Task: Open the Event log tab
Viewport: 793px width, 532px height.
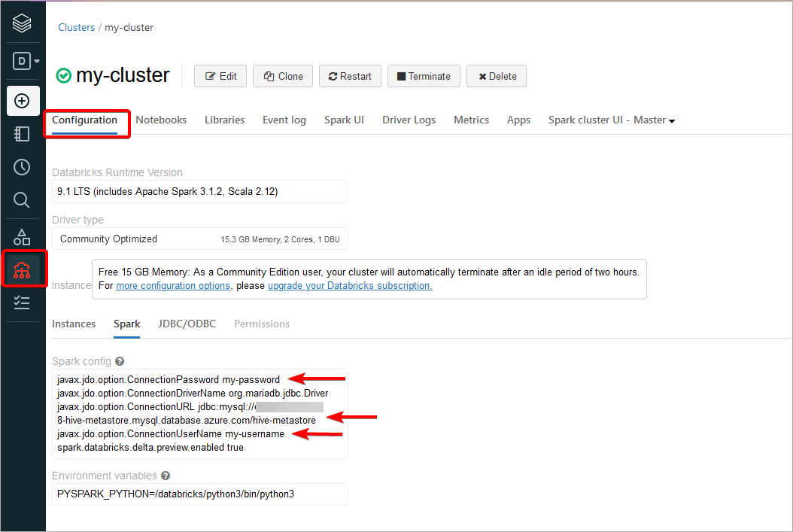Action: point(284,120)
